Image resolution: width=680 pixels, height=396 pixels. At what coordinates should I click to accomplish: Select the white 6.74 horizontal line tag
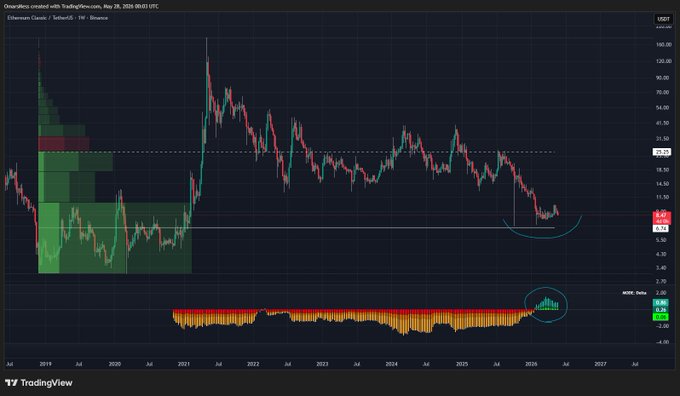[661, 228]
